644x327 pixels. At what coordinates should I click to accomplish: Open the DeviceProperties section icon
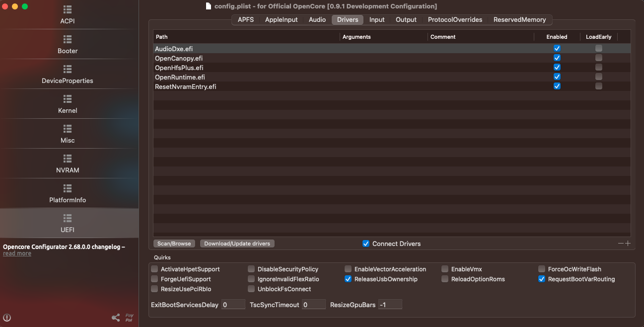click(68, 69)
